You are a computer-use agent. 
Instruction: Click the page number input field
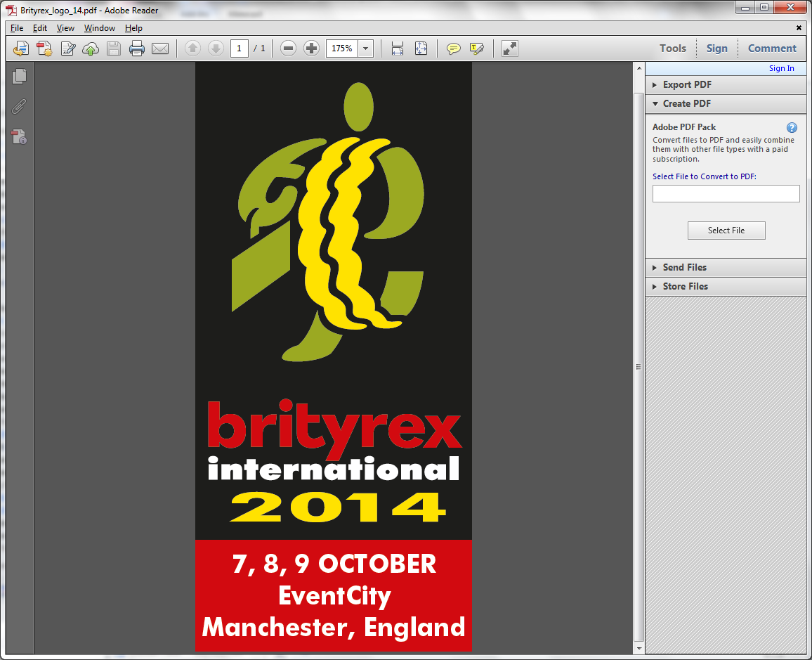(240, 48)
